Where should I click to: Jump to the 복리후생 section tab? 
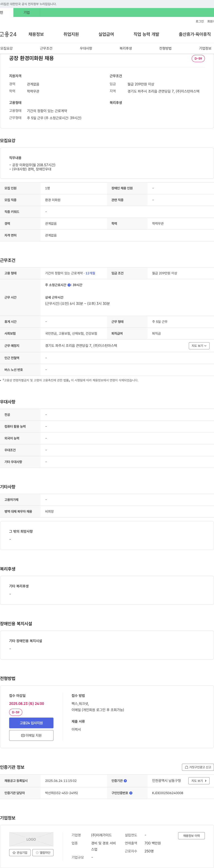click(126, 48)
